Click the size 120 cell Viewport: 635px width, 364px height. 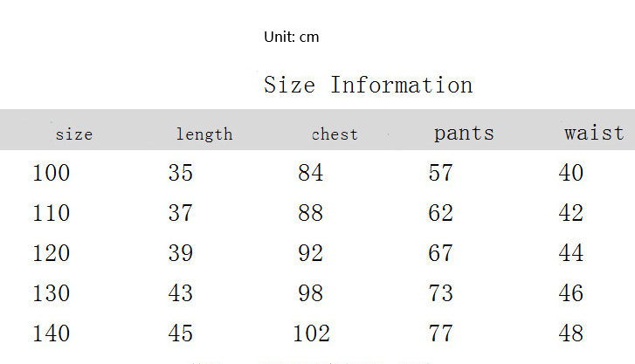pos(51,253)
